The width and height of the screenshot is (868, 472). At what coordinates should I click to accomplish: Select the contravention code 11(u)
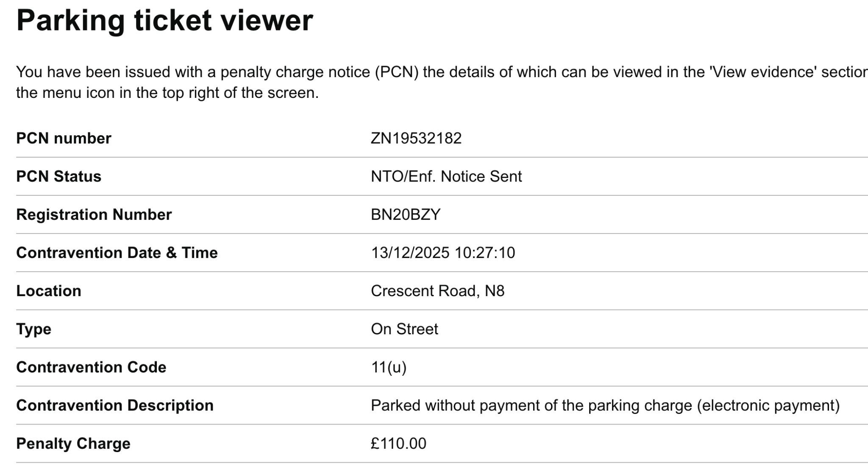(x=388, y=367)
